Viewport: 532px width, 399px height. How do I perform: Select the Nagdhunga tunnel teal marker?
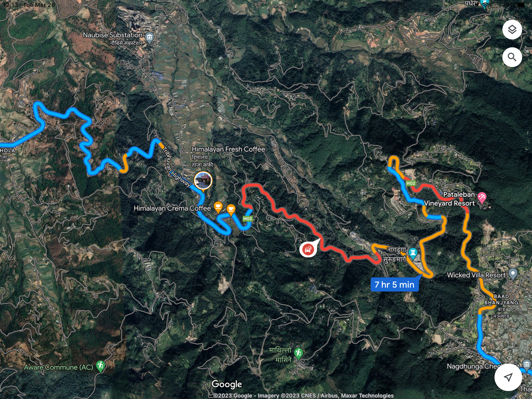[x=413, y=254]
